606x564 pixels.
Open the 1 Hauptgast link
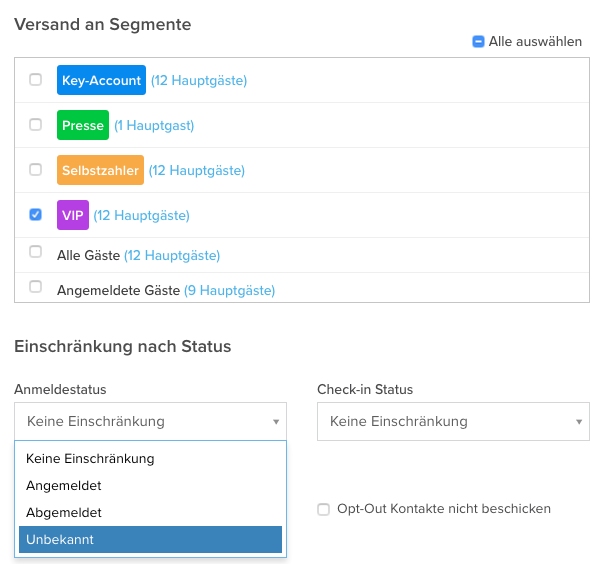pos(154,126)
